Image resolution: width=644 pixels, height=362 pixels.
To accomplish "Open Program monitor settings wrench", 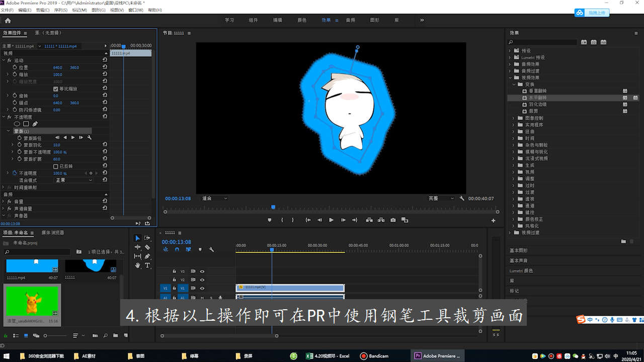I will click(x=462, y=198).
